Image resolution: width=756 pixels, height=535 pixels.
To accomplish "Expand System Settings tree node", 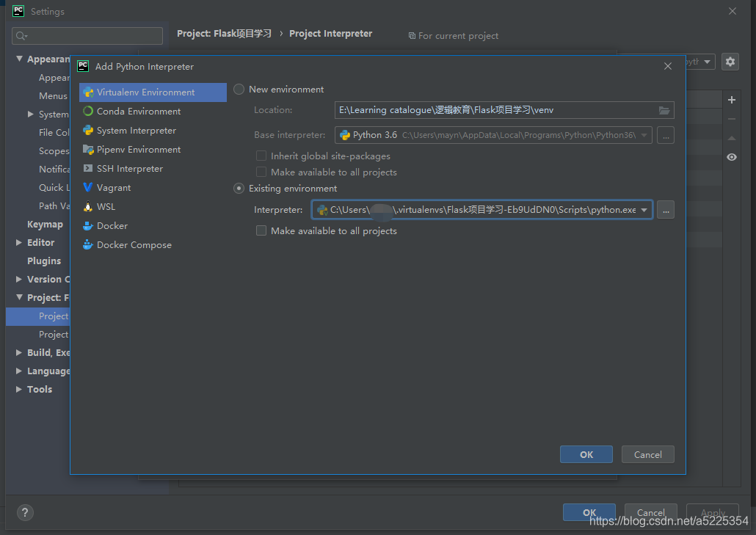I will click(31, 114).
